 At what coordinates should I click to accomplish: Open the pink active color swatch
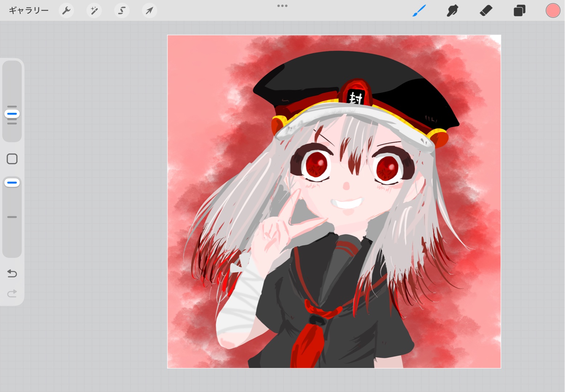click(553, 11)
